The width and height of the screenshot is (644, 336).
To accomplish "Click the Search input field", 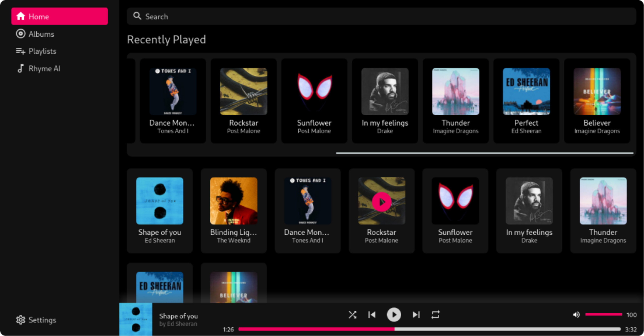I will 381,16.
